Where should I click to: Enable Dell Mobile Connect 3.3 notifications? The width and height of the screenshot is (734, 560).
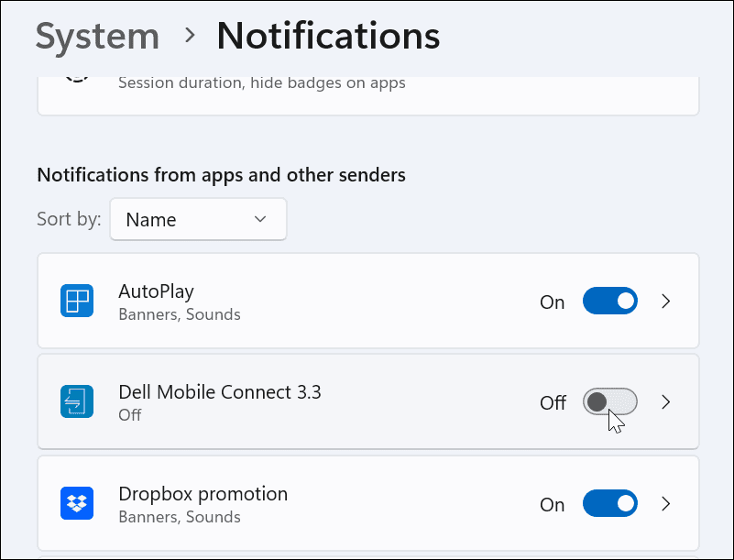(x=610, y=401)
